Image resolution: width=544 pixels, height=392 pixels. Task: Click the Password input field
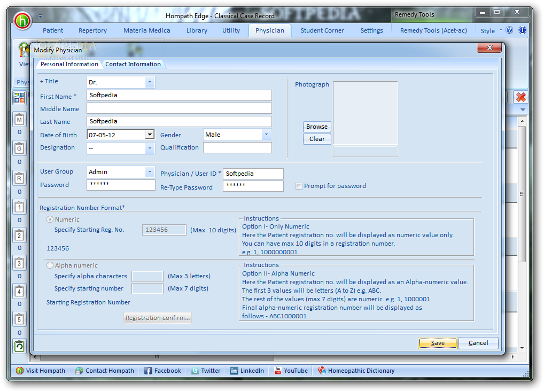121,185
